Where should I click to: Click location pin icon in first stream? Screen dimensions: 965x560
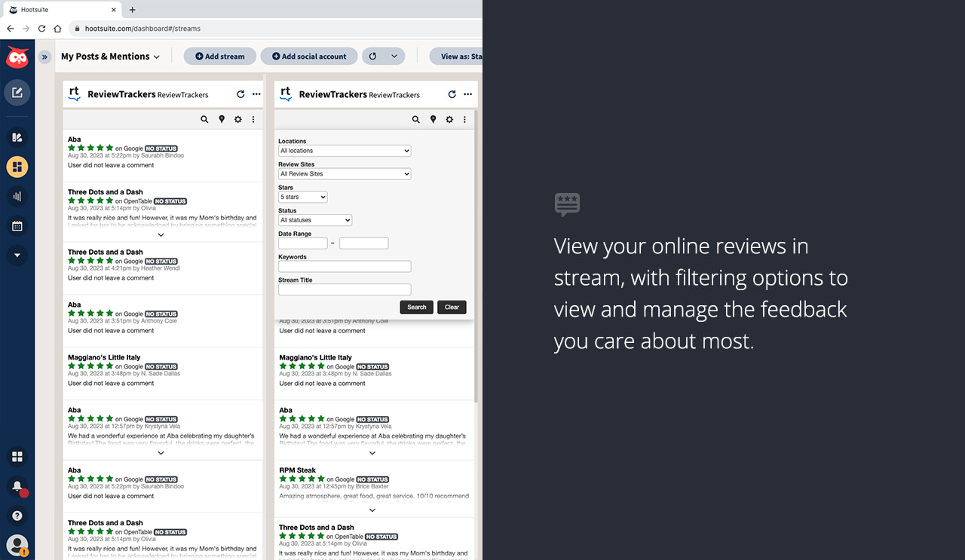point(222,119)
